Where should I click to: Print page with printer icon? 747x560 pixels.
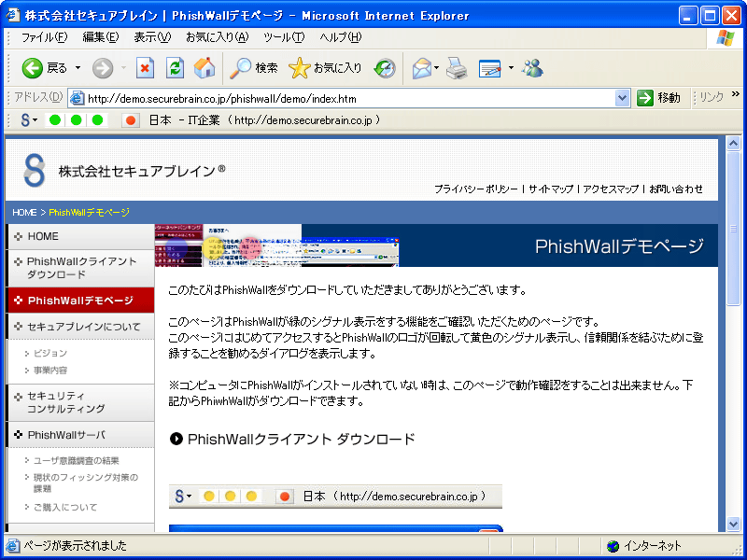(457, 68)
